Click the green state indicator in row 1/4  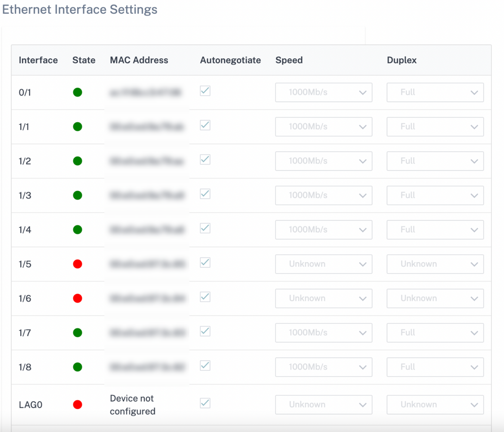pyautogui.click(x=78, y=230)
